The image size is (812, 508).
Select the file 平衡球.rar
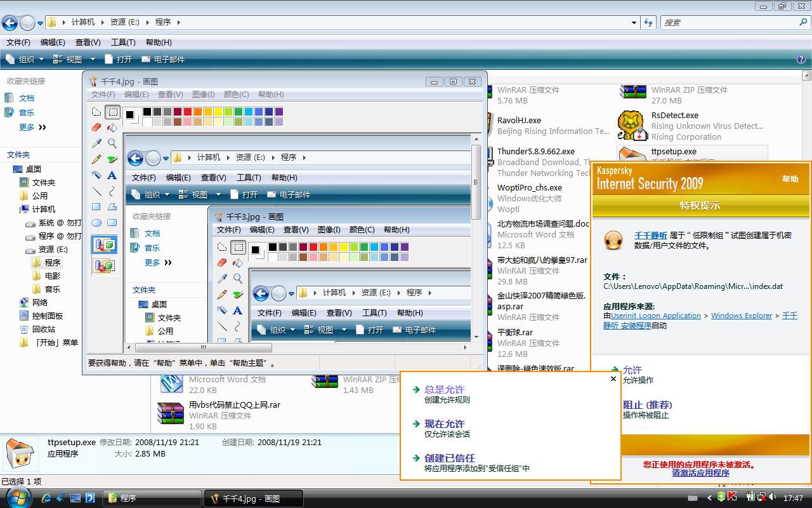[515, 332]
